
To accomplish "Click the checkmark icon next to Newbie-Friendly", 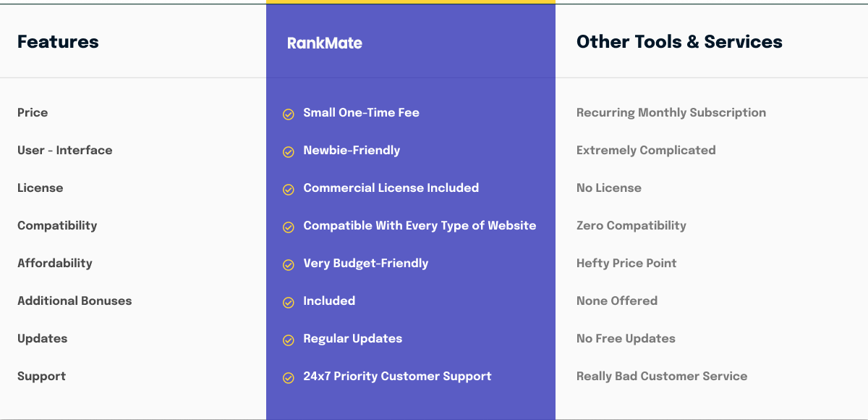I will pos(288,151).
